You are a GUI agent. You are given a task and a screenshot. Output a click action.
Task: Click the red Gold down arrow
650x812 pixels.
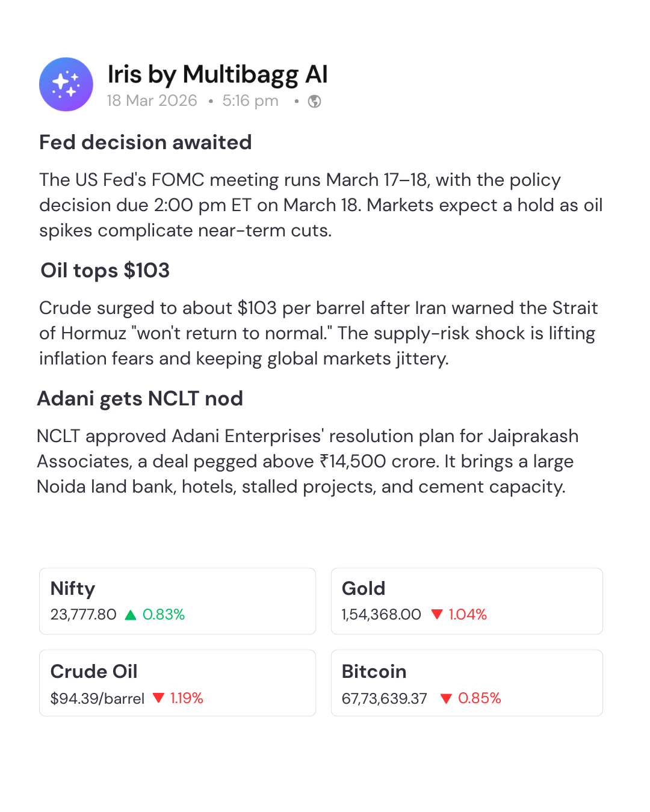tap(437, 615)
